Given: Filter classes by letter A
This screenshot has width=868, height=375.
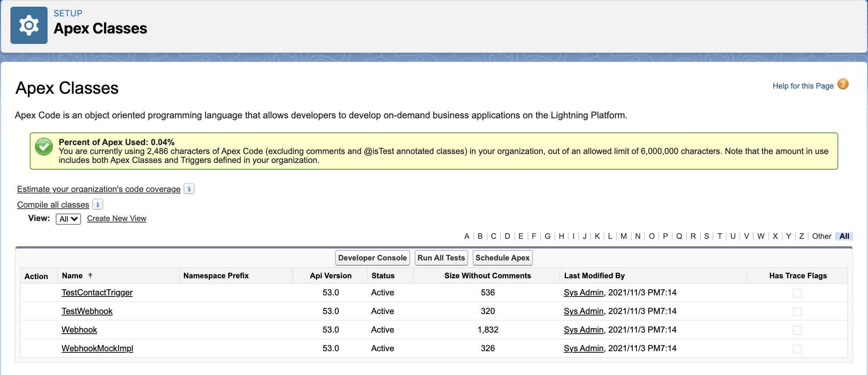Looking at the screenshot, I should click(x=467, y=236).
